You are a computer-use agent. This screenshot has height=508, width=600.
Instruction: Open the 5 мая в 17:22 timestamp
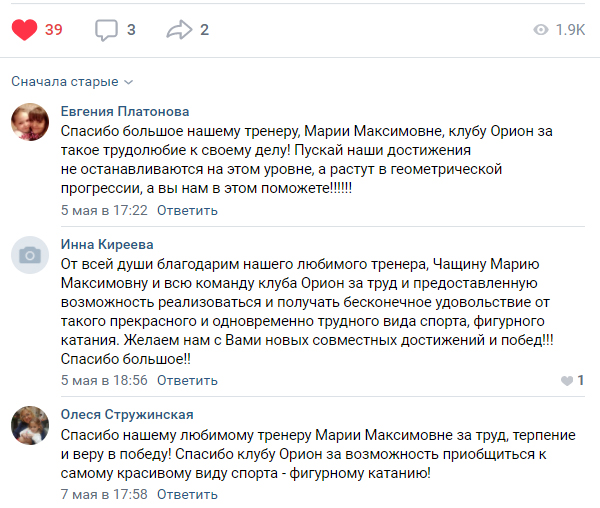click(x=104, y=210)
